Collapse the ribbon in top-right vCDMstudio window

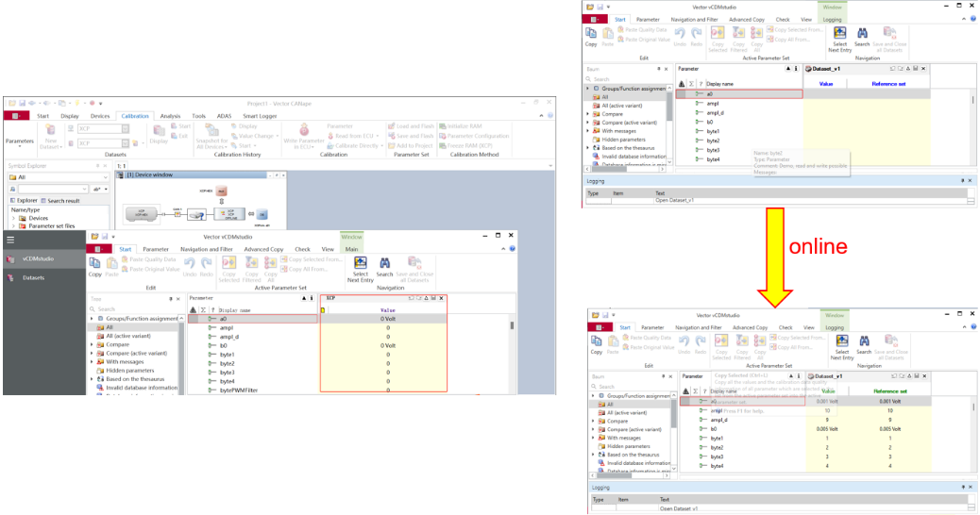(x=964, y=19)
